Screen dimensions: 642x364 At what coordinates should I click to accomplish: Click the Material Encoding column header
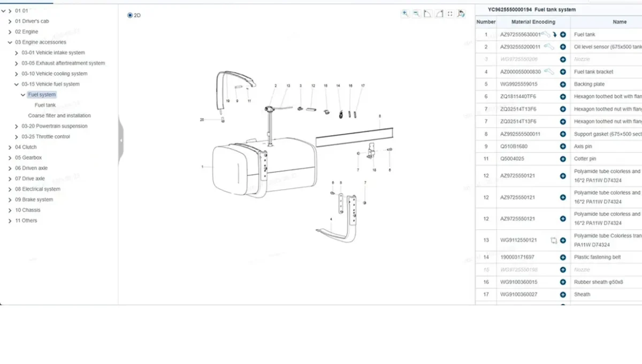coord(533,22)
